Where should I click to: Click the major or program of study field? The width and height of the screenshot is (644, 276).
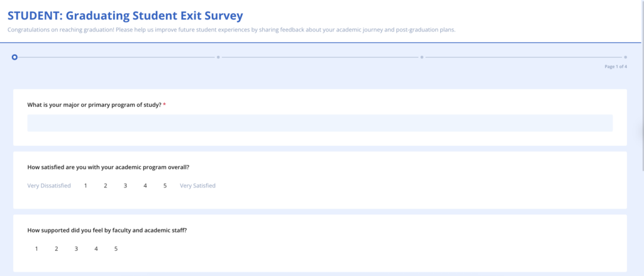320,123
